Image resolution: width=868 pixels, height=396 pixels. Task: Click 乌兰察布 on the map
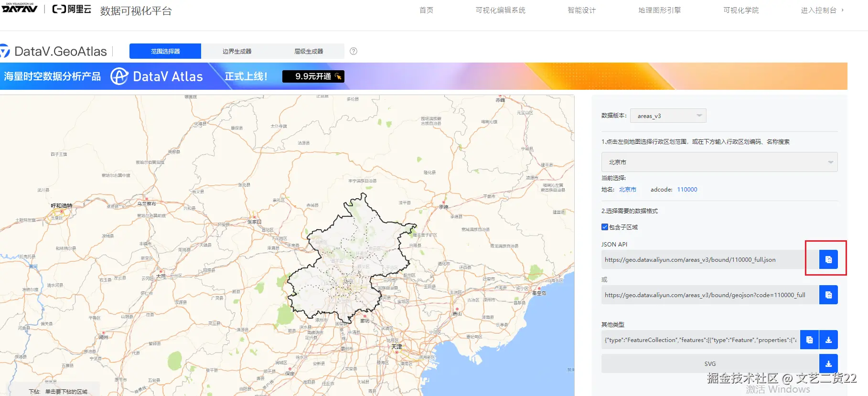coord(147,203)
